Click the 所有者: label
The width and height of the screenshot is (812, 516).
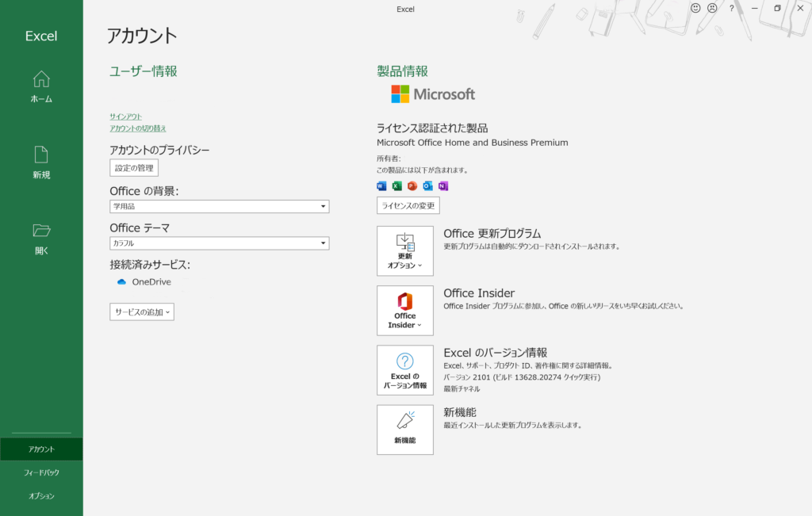click(x=389, y=159)
